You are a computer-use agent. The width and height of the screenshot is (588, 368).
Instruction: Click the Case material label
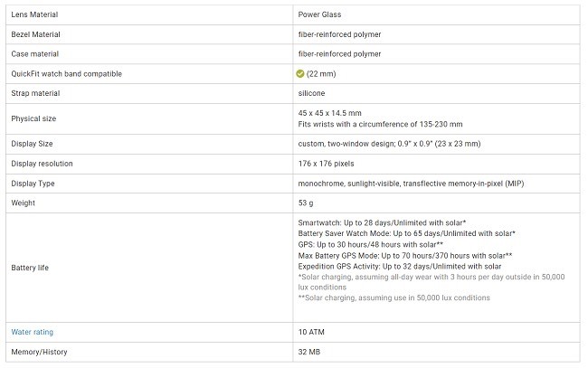[x=36, y=53]
